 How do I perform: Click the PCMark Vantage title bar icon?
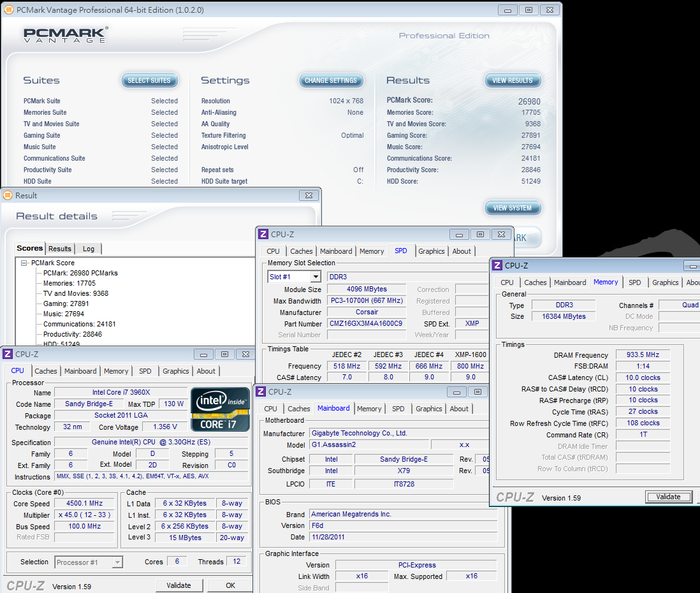point(9,10)
